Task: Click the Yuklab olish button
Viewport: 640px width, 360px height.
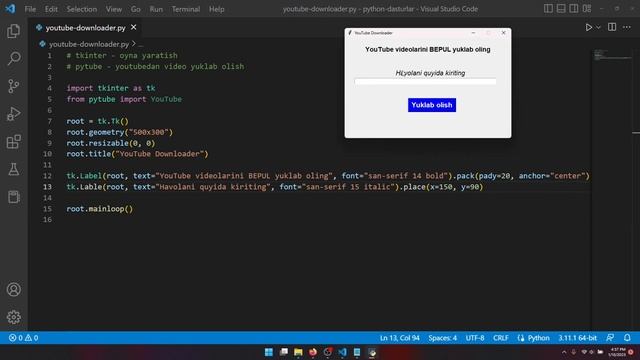Action: [432, 105]
